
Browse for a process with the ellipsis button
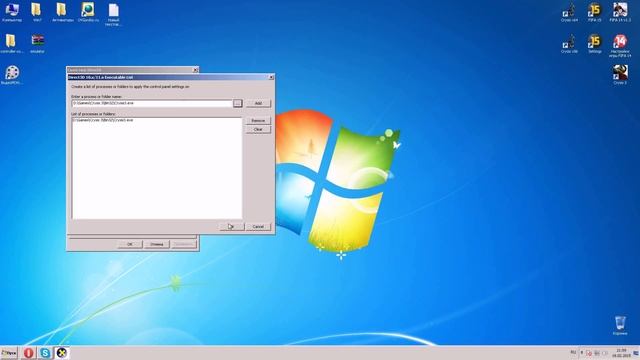(x=238, y=103)
